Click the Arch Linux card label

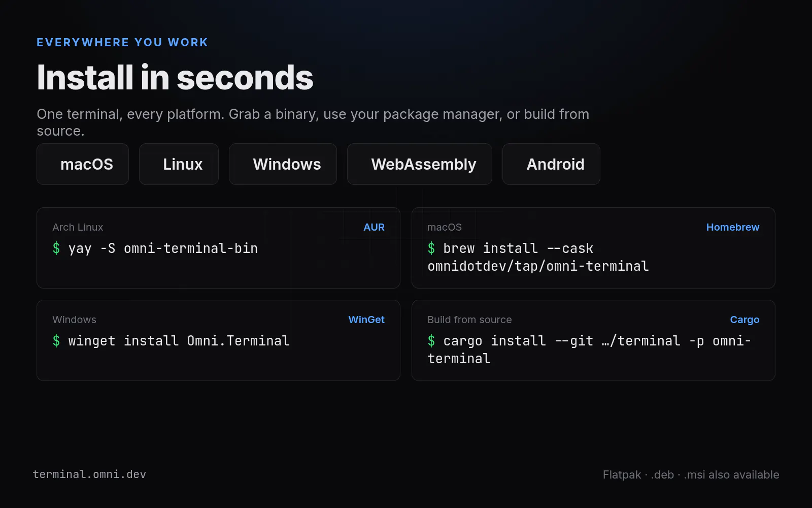78,227
